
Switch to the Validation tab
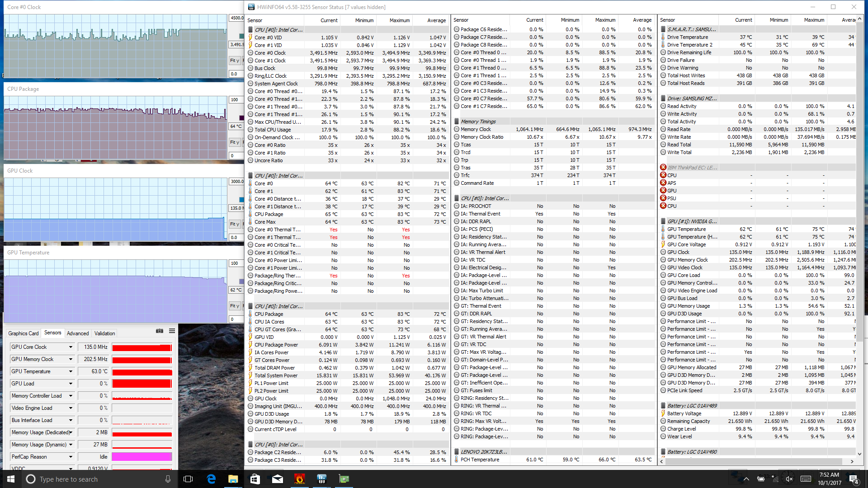[104, 333]
